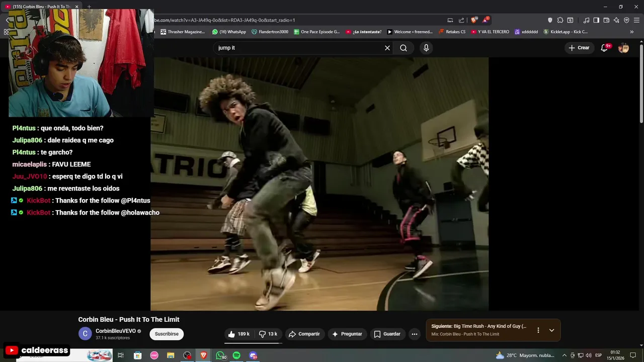Open Kicklet.app bookmark
Screen dimensions: 644x362
pyautogui.click(x=566, y=32)
